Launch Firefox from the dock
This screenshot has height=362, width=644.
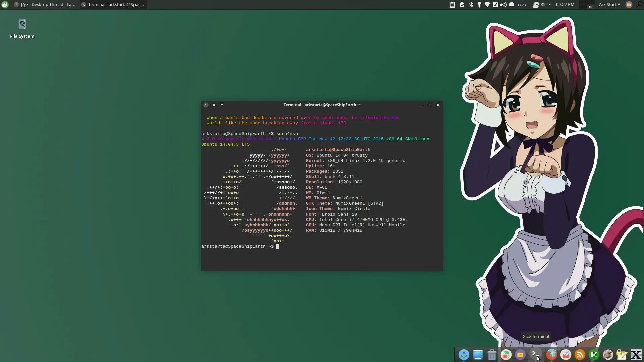[552, 354]
